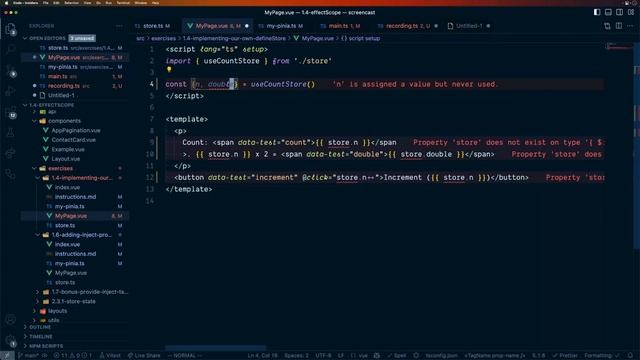Click the open changes icon in editor toolbar

point(607,26)
